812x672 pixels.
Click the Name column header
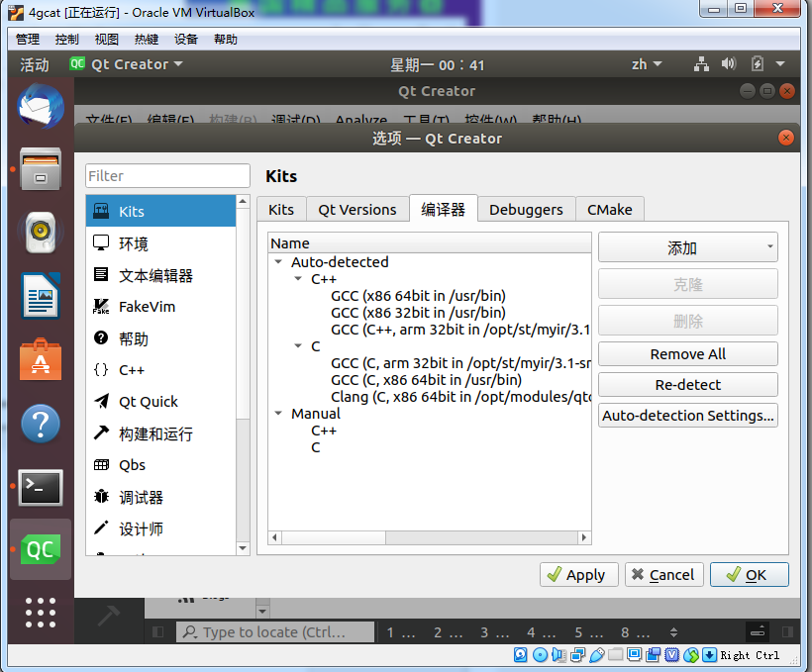430,242
